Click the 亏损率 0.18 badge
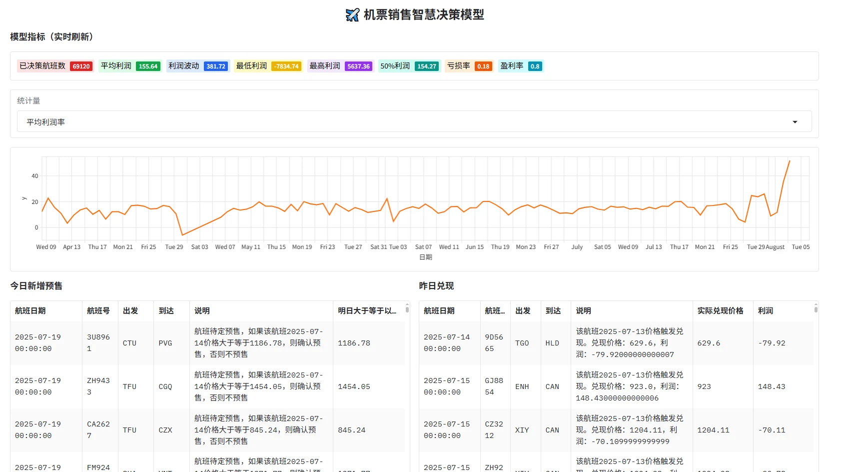Screen dimensions: 868x472 click(x=469, y=66)
